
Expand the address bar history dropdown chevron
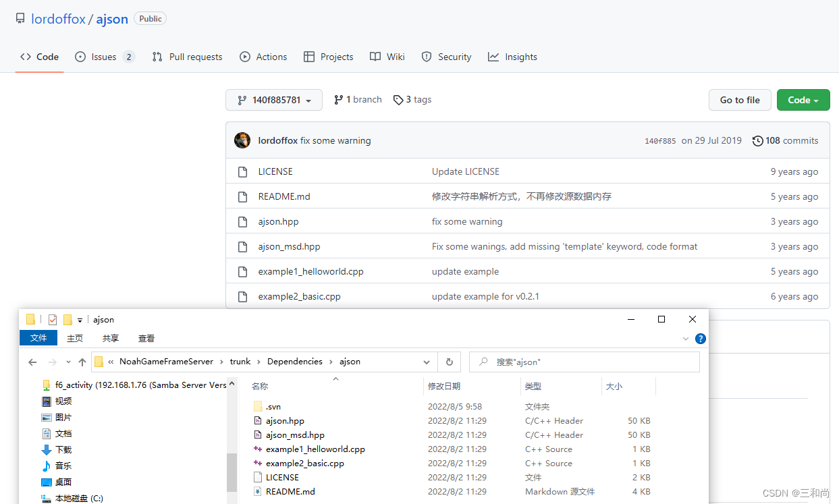pos(427,362)
